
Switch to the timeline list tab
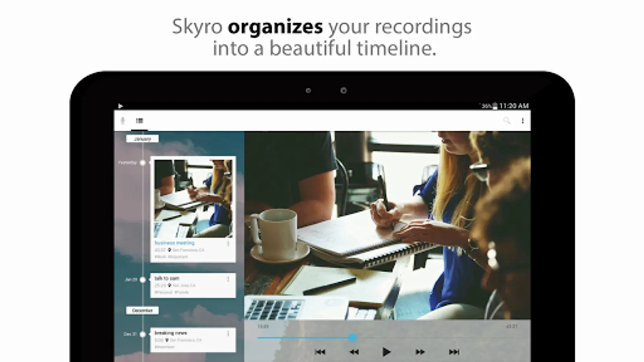tap(140, 121)
